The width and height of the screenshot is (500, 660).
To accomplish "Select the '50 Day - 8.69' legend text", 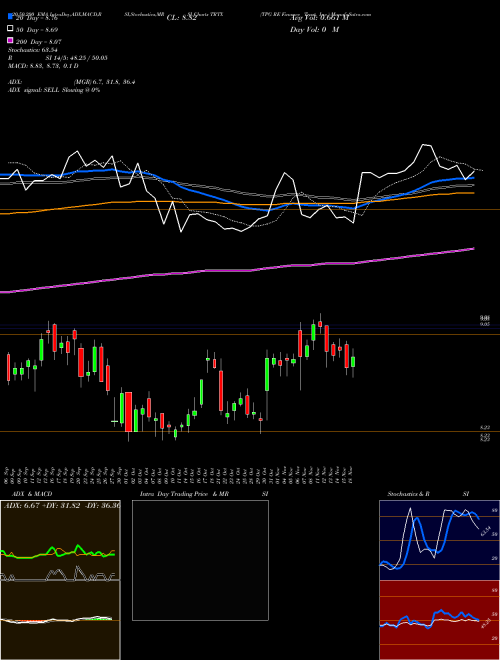I will 37,30.
